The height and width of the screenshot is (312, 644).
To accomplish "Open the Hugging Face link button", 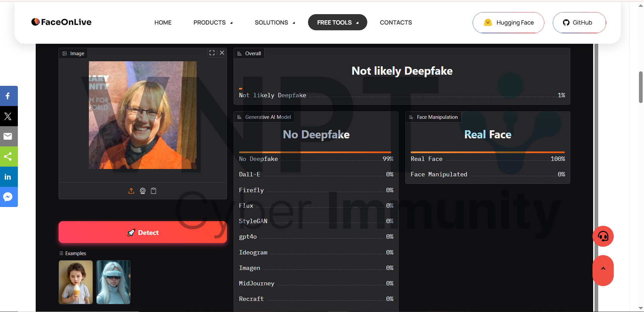I will pos(508,23).
